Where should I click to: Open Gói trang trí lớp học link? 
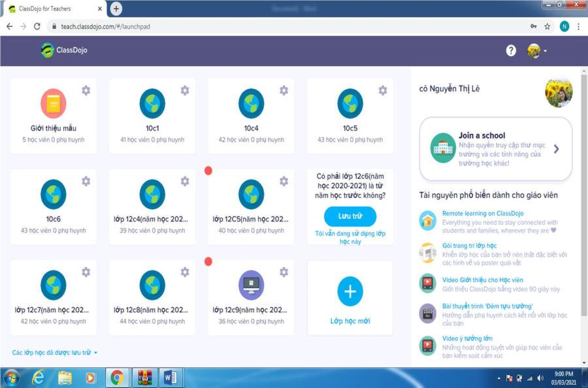(470, 246)
